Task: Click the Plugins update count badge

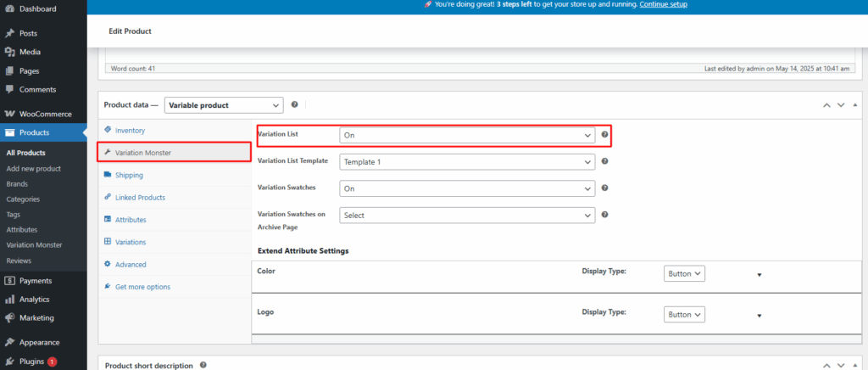Action: click(x=52, y=362)
